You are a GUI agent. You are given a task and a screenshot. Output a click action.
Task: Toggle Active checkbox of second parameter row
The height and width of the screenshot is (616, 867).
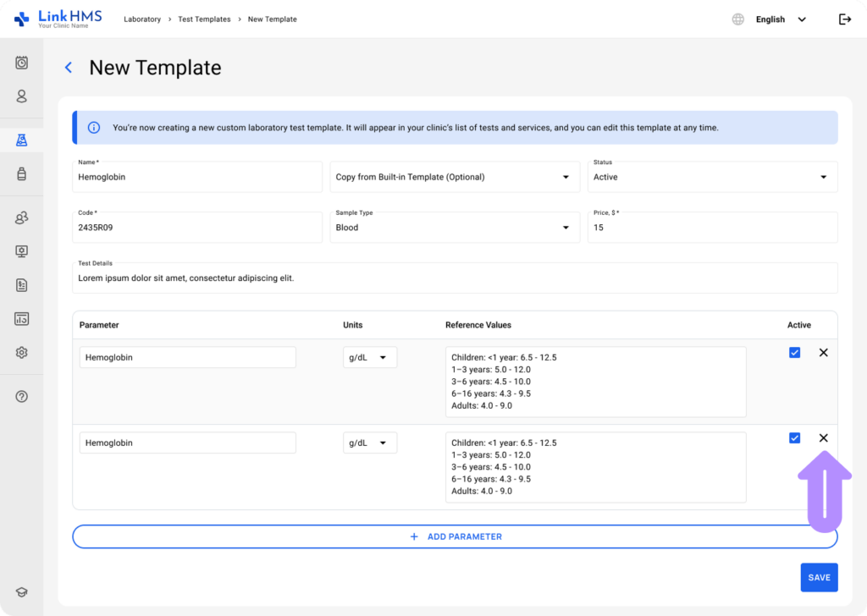794,437
